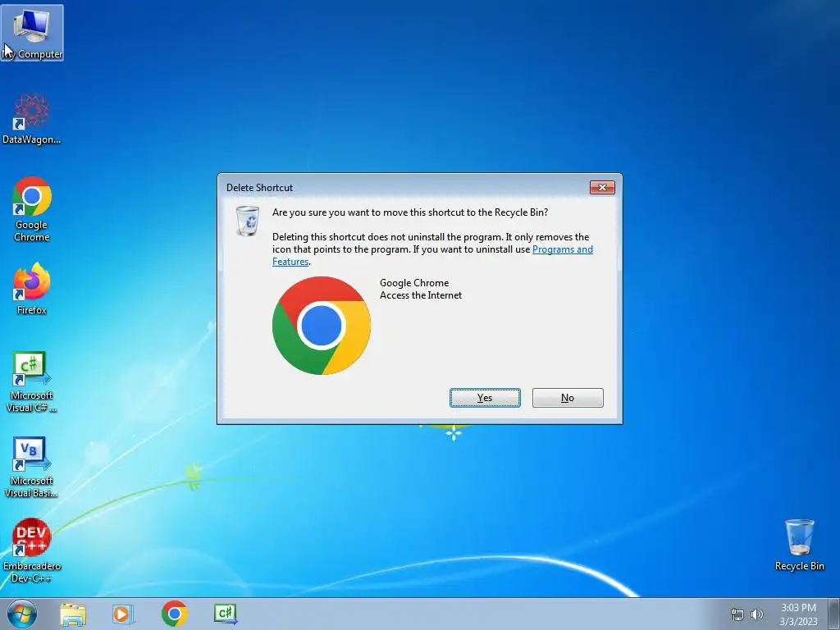Confirm deletion with the Yes button
This screenshot has height=630, width=840.
coord(485,398)
